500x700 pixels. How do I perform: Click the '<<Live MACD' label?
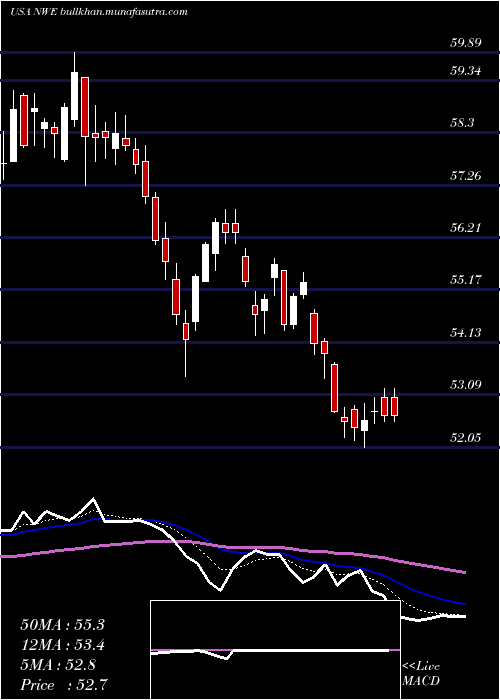pos(421,674)
